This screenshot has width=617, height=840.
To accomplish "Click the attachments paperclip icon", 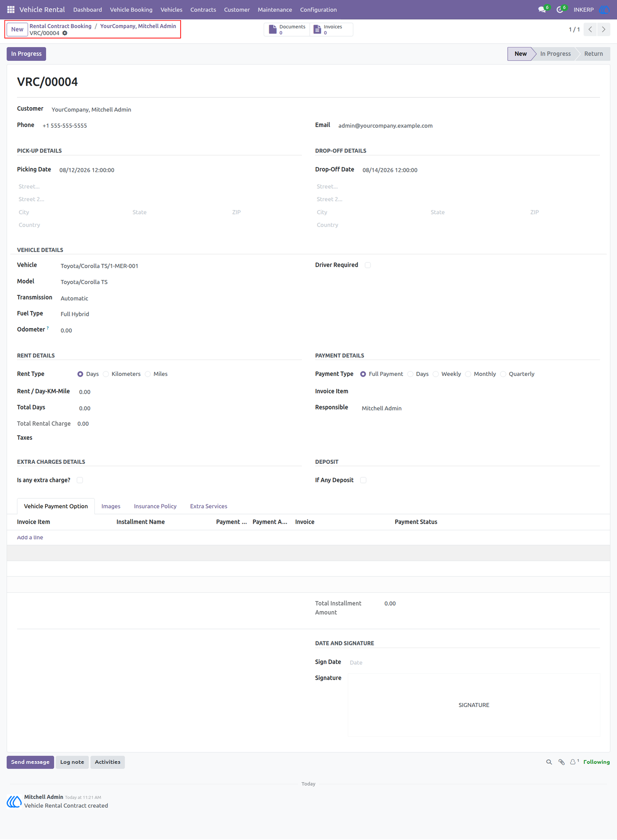I will tap(561, 762).
